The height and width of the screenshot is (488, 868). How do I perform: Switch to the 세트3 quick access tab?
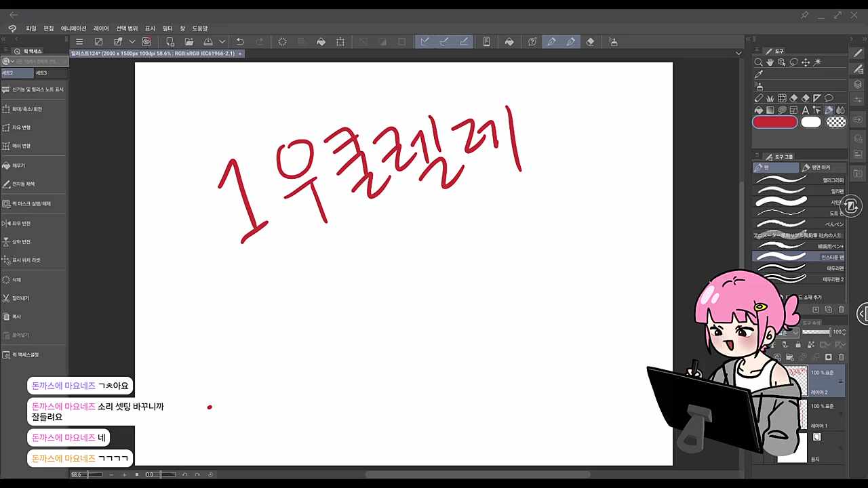coord(51,73)
